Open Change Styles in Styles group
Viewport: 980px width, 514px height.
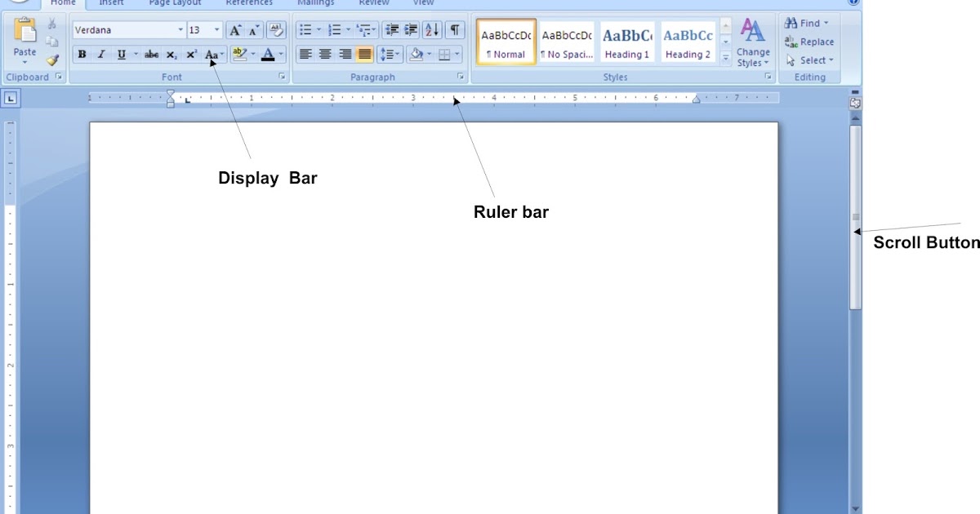(752, 41)
